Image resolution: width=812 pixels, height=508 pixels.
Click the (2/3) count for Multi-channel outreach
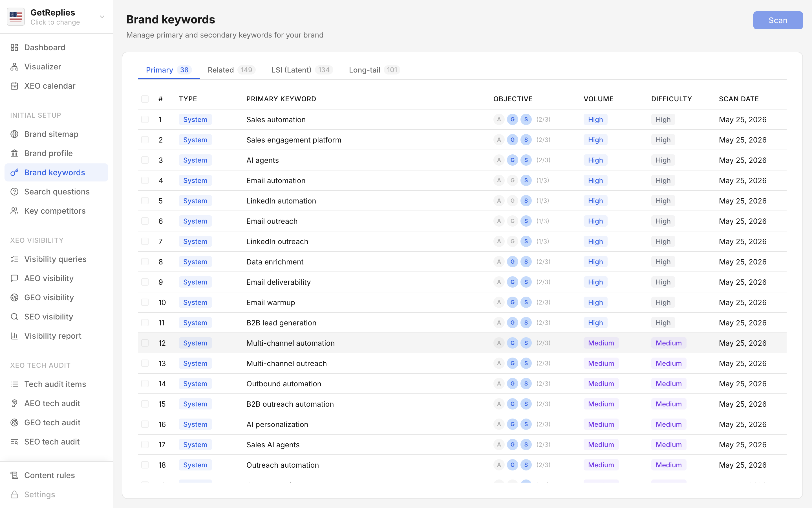543,363
